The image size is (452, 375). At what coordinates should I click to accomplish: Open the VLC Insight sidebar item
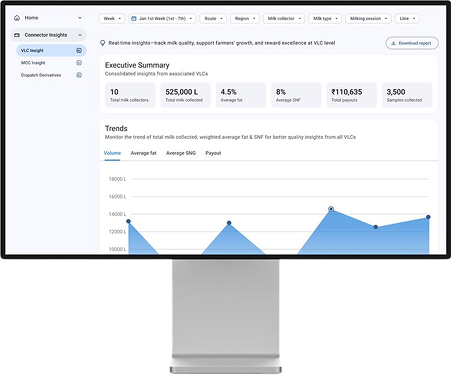[x=51, y=50]
